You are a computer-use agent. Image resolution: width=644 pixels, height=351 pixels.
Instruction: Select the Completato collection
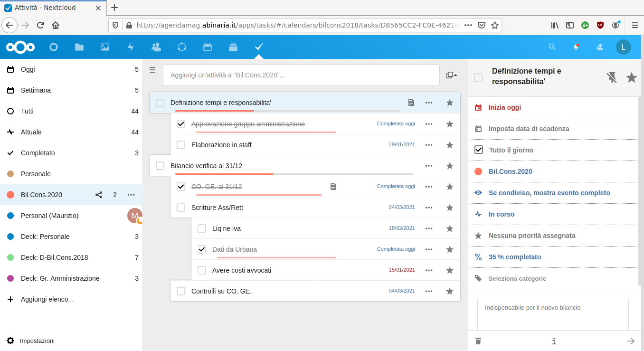click(x=71, y=153)
